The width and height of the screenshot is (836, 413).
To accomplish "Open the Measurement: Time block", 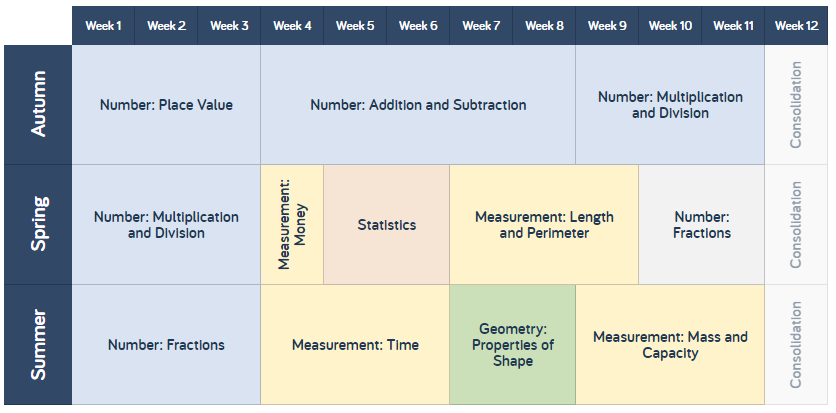I will coord(355,345).
